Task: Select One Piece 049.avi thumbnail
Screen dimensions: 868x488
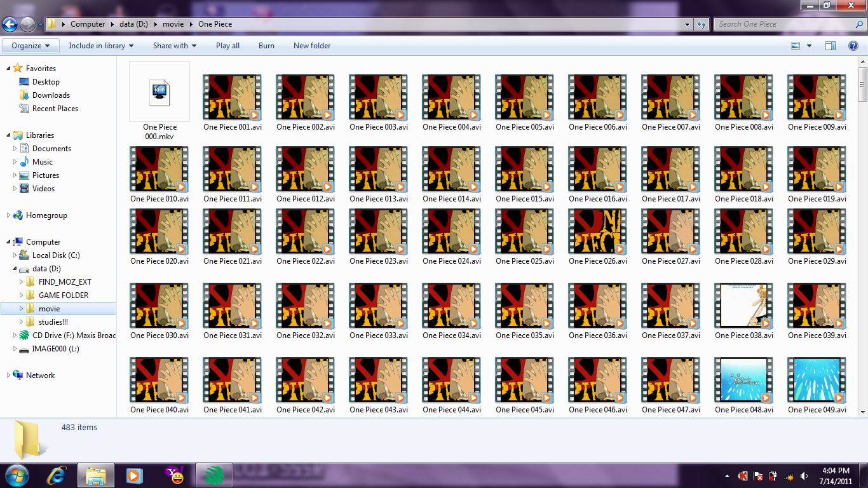Action: (817, 380)
